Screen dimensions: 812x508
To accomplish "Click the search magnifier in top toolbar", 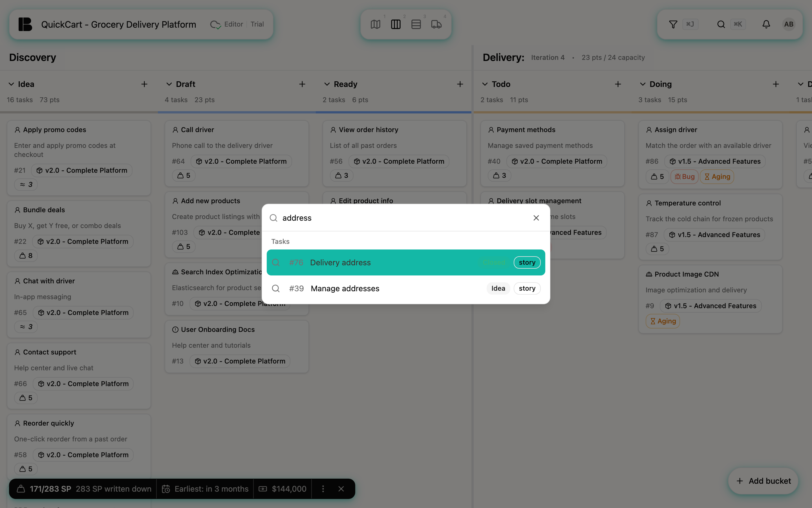I will 721,24.
